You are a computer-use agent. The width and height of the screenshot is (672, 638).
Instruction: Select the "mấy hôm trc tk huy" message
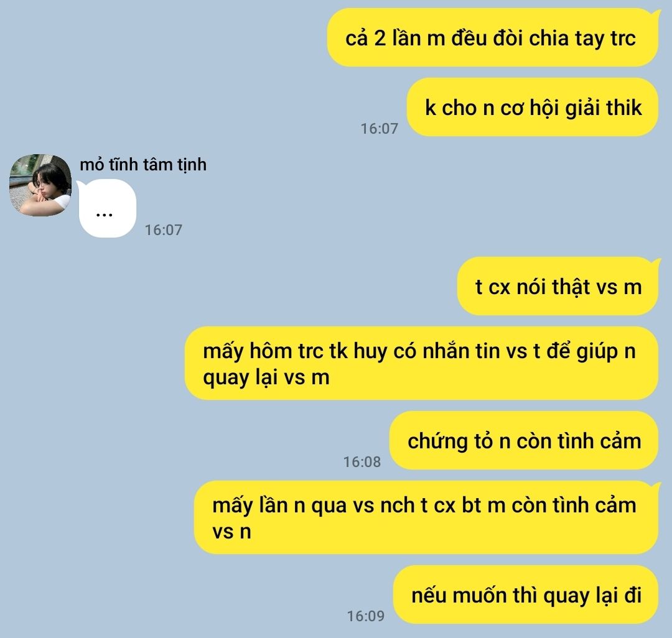[421, 363]
